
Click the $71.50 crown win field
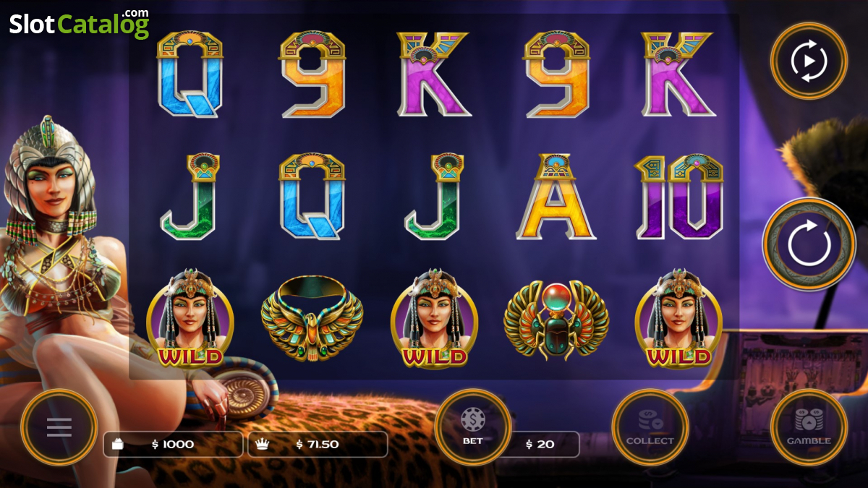point(318,445)
